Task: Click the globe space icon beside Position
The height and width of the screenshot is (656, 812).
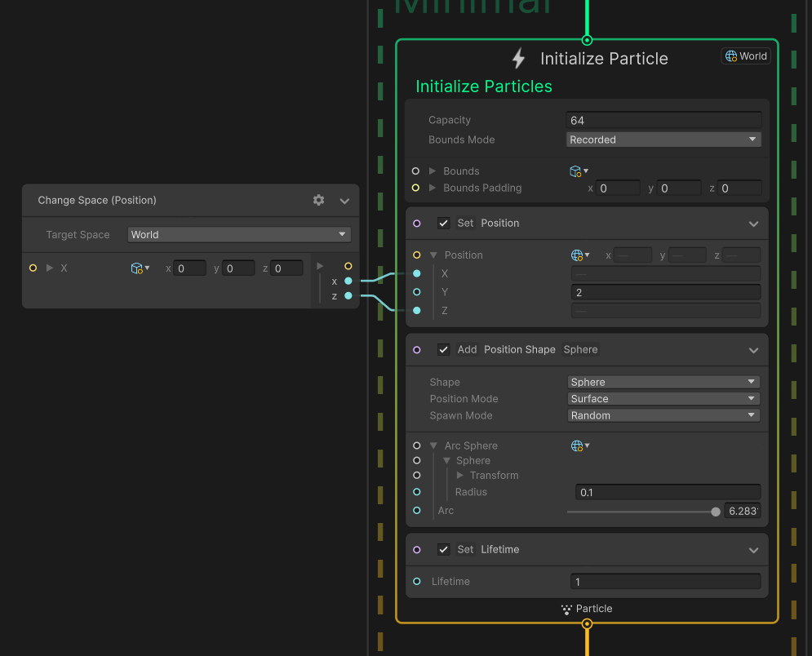Action: pos(578,255)
